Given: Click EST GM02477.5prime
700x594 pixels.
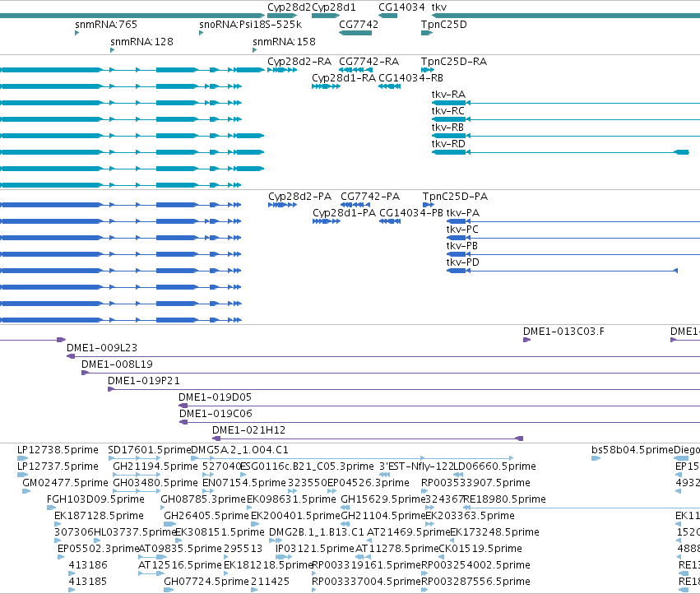Looking at the screenshot, I should click(x=26, y=491).
